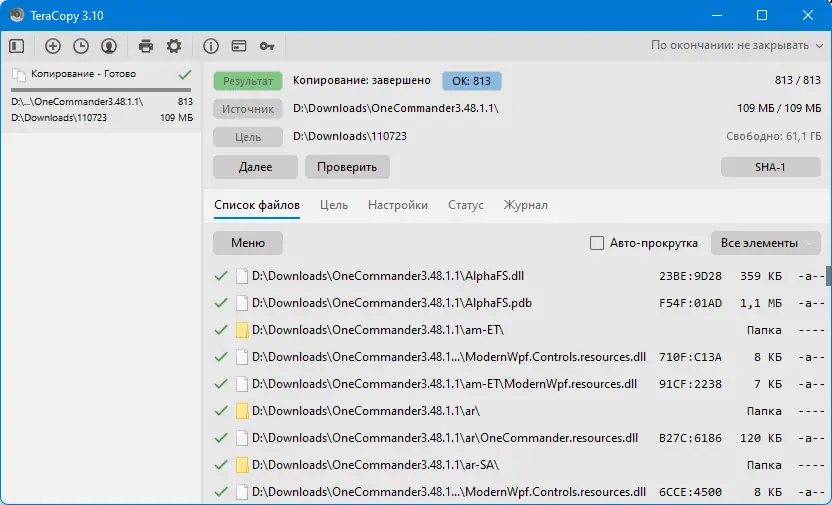Click the documents icon beside Копирование - Готово

point(19,75)
